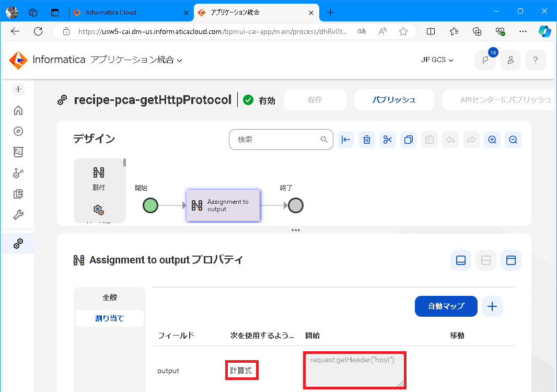
Task: Switch to the Informatica Cloud browser tab
Action: click(x=131, y=13)
